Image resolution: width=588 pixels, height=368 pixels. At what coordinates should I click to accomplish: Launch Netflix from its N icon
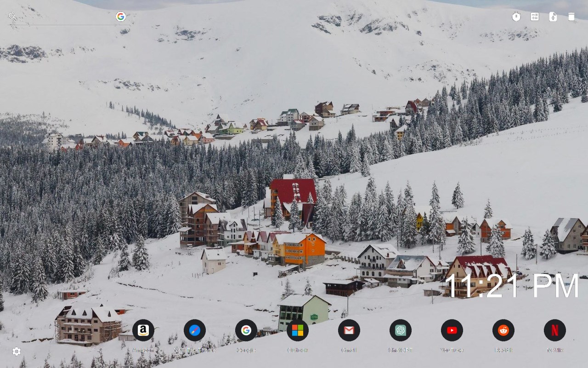555,331
